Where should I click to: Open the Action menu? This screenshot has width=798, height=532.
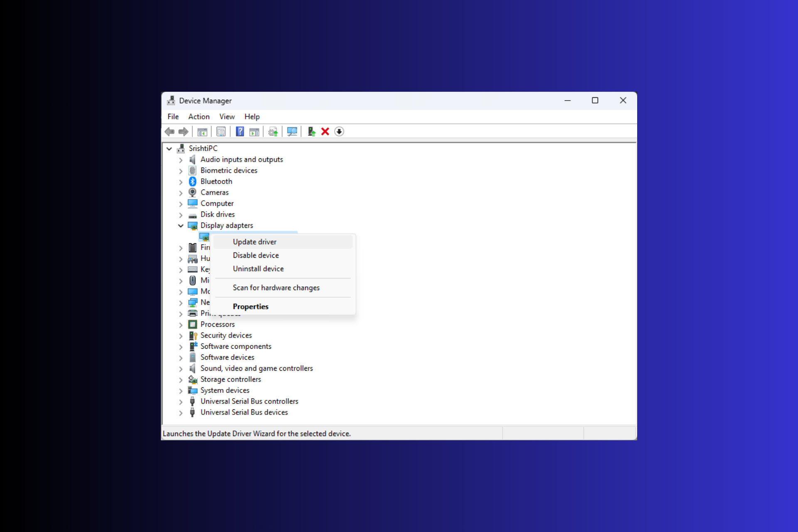coord(199,116)
